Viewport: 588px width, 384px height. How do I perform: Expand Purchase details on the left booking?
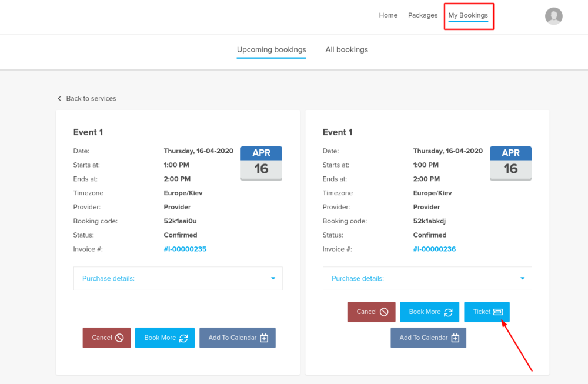coord(178,278)
